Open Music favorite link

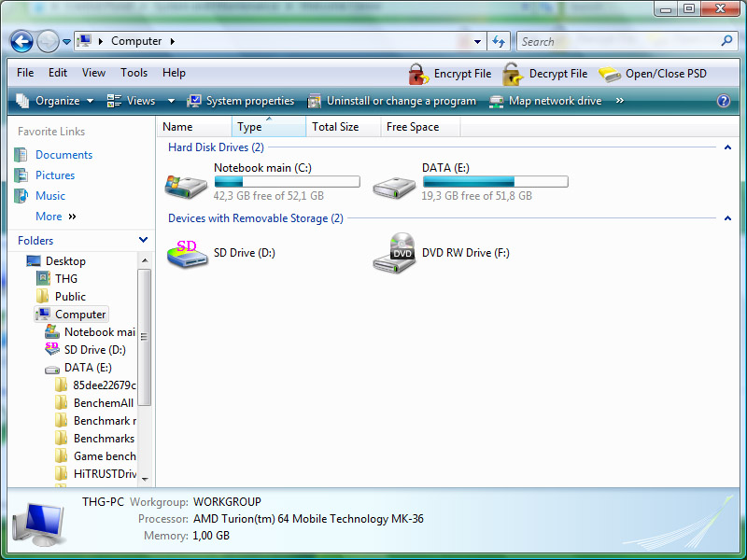(x=50, y=196)
